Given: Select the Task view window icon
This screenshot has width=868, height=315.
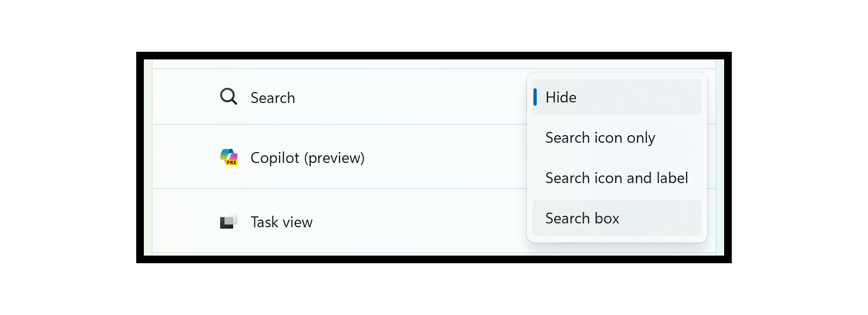Looking at the screenshot, I should point(229,221).
